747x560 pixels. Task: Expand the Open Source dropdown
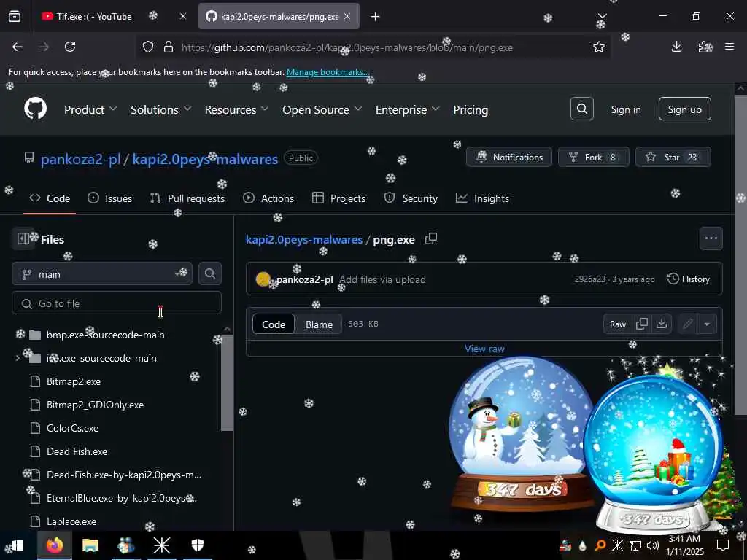pos(322,109)
